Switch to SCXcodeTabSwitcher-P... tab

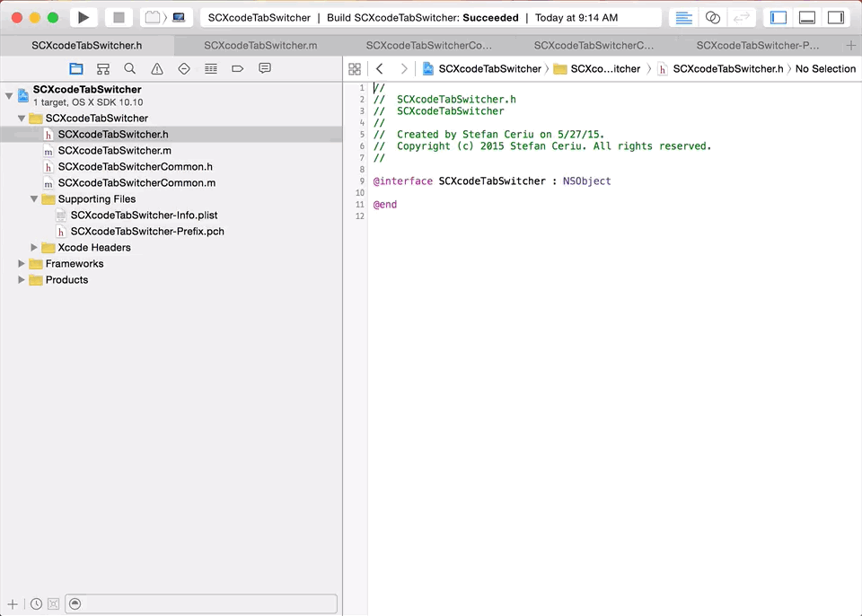758,45
